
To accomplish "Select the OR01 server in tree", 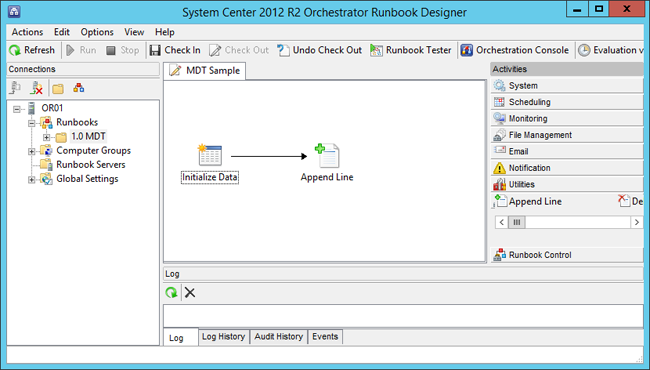I will coord(52,108).
